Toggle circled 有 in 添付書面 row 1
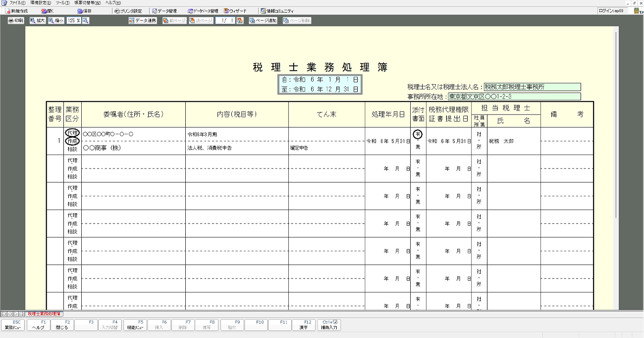 click(x=418, y=134)
